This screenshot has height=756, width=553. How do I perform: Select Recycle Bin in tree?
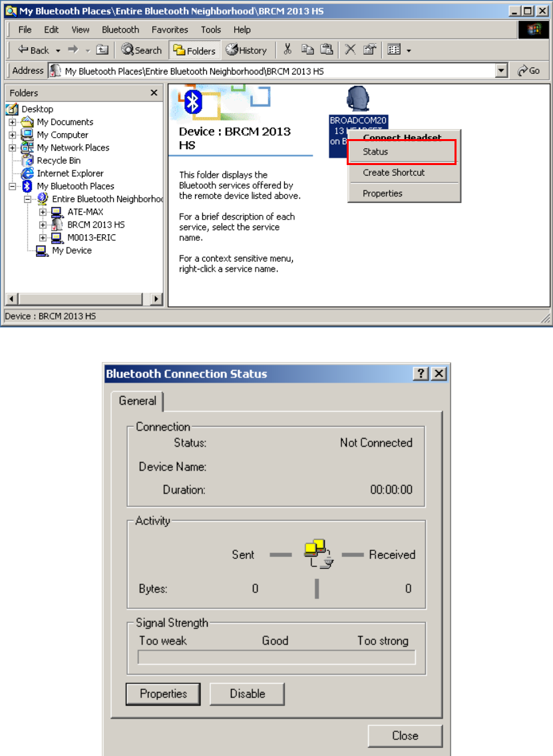[59, 160]
